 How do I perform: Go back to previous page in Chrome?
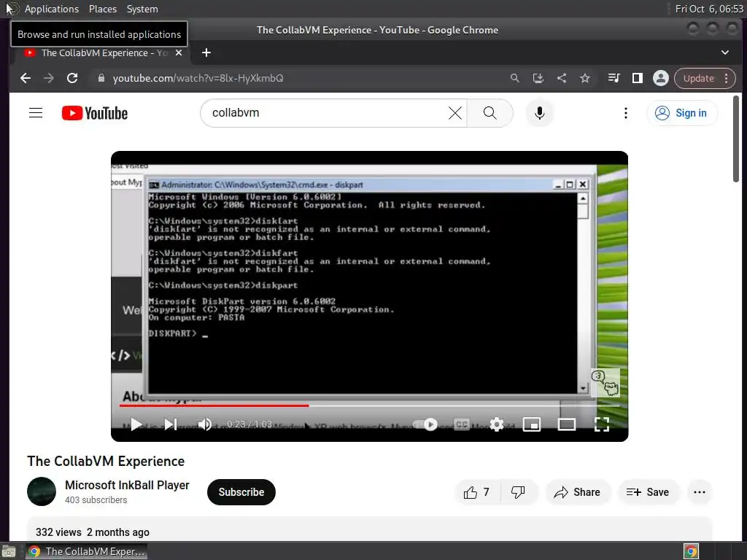[x=26, y=78]
